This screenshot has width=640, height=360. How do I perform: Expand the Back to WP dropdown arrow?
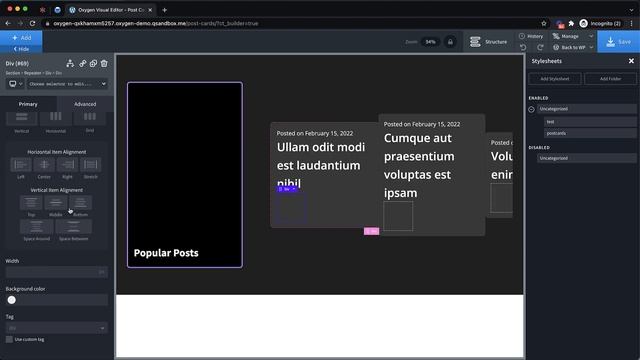pos(591,47)
